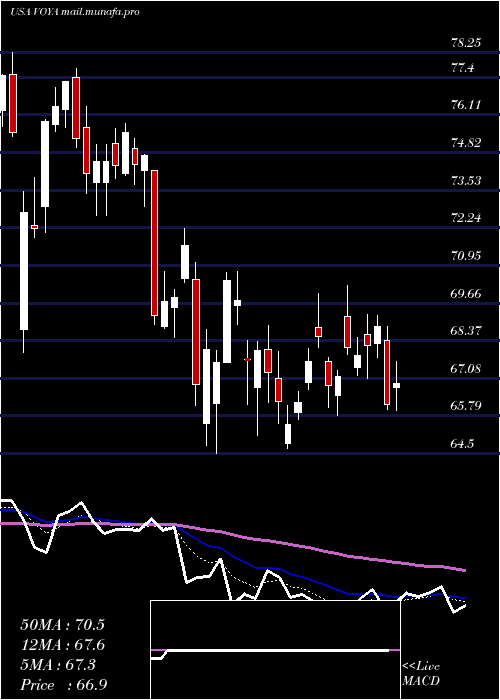Click the 74.82 price axis label
The image size is (500, 700).
click(x=466, y=143)
